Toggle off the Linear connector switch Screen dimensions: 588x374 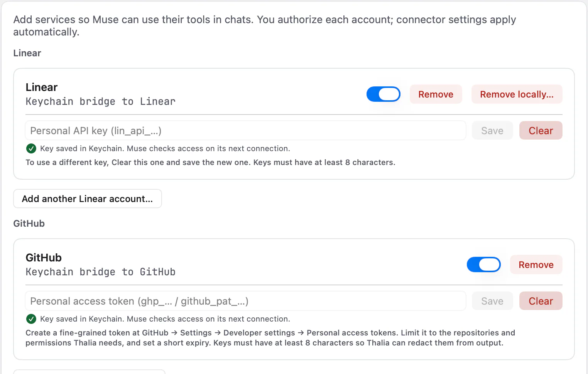[383, 94]
